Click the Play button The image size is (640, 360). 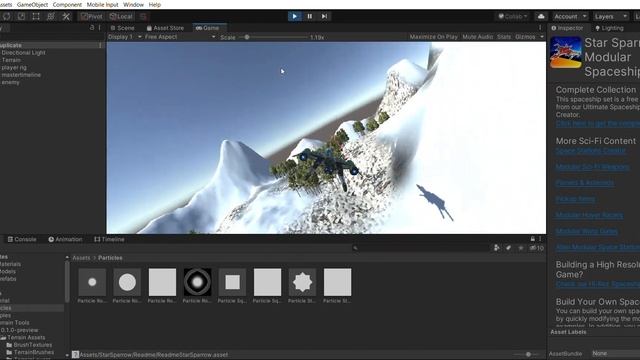294,16
